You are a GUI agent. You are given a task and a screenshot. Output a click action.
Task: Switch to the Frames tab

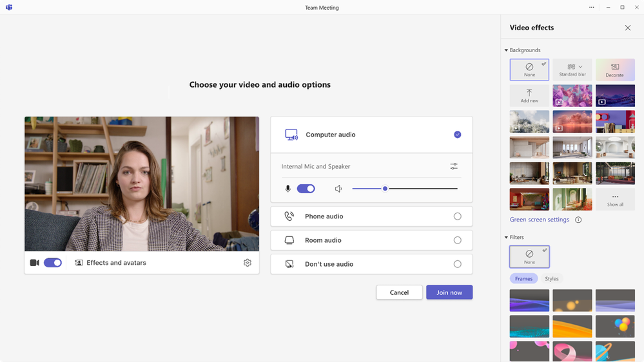(523, 279)
